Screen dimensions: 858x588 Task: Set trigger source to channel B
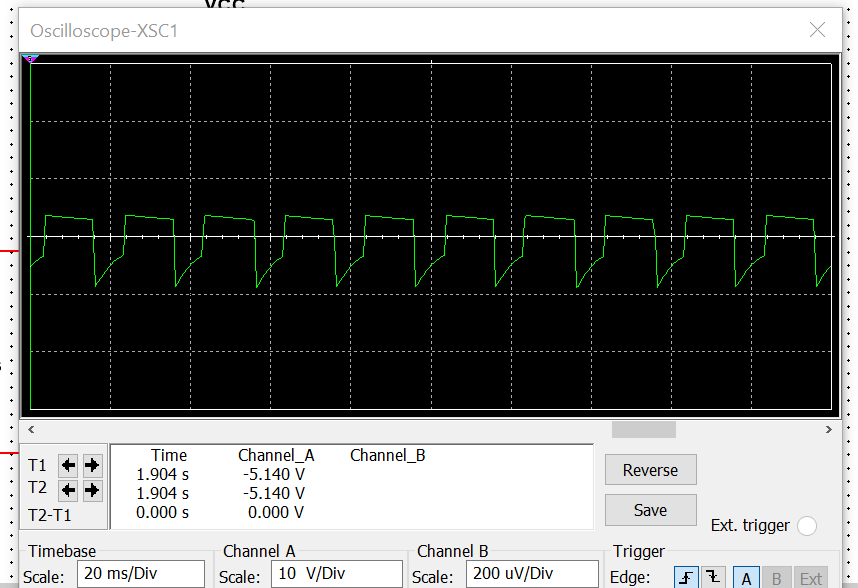pos(776,578)
